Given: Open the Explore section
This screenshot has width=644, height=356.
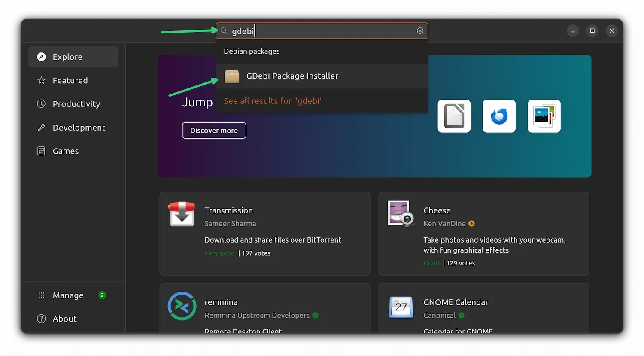Looking at the screenshot, I should (x=73, y=57).
